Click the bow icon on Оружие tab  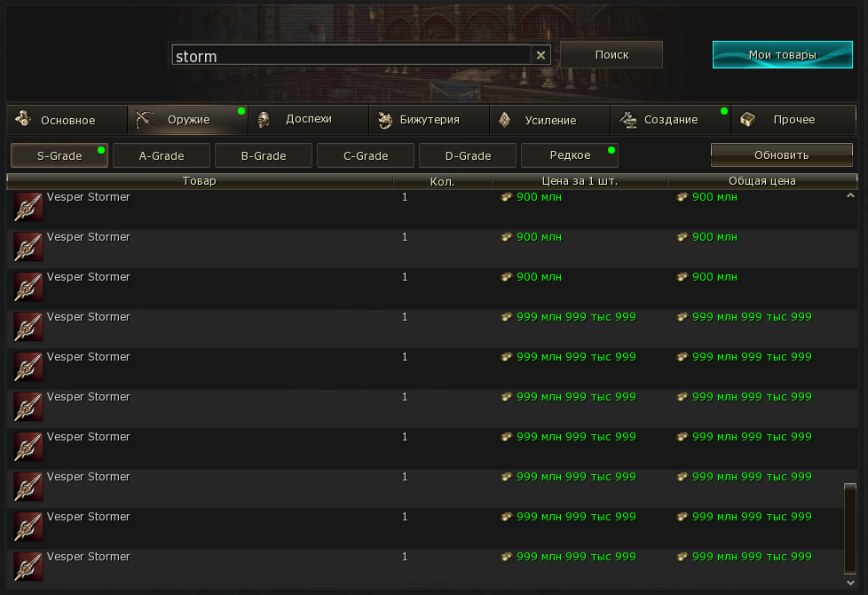point(145,119)
